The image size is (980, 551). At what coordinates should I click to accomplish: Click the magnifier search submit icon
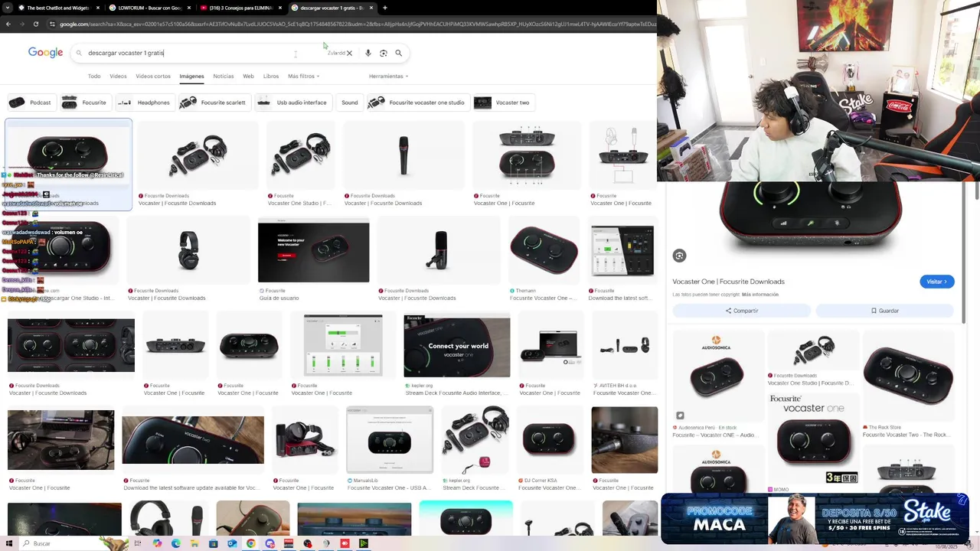tap(399, 54)
